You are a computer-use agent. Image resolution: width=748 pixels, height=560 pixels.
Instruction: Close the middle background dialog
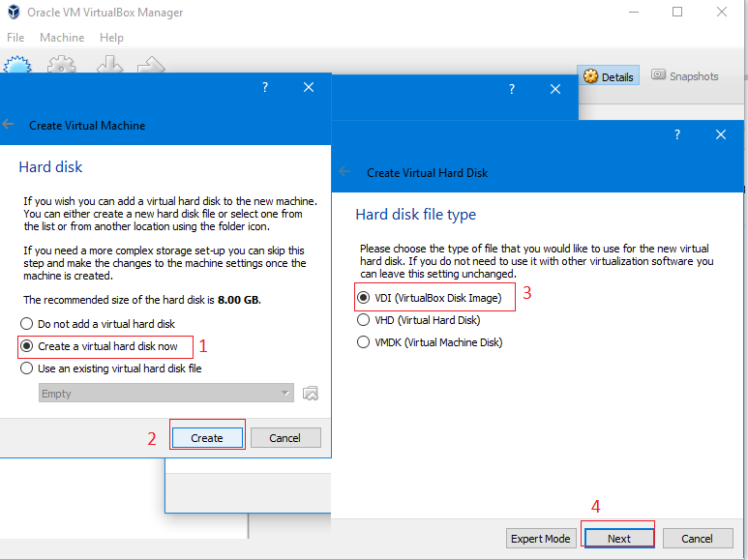[x=555, y=89]
